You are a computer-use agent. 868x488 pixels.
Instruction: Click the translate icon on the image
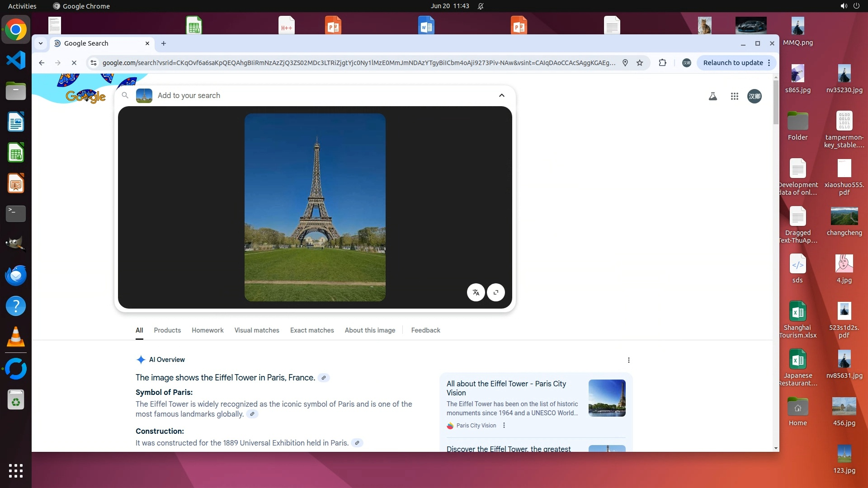(476, 292)
